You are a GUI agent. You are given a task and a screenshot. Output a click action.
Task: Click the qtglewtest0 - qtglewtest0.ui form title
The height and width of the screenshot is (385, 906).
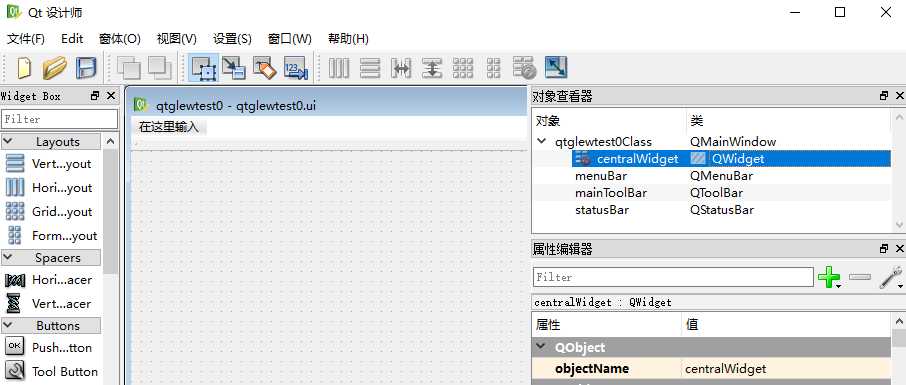pos(236,106)
